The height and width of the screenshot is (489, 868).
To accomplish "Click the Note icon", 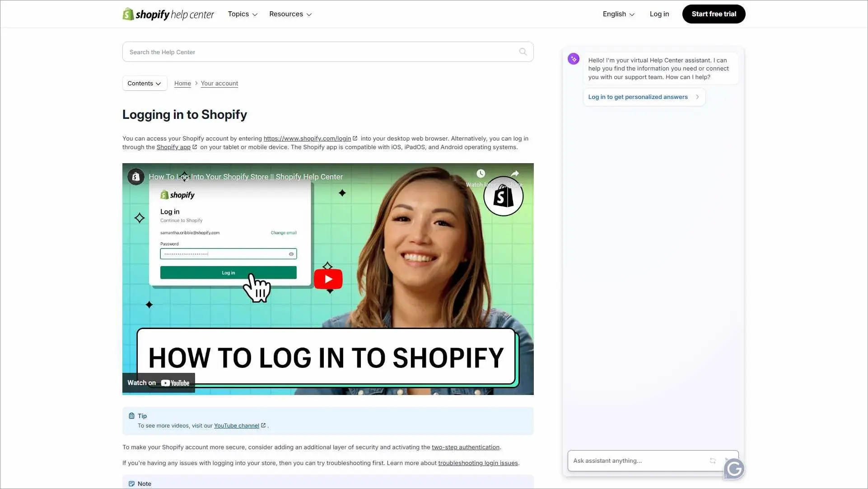I will pyautogui.click(x=131, y=484).
